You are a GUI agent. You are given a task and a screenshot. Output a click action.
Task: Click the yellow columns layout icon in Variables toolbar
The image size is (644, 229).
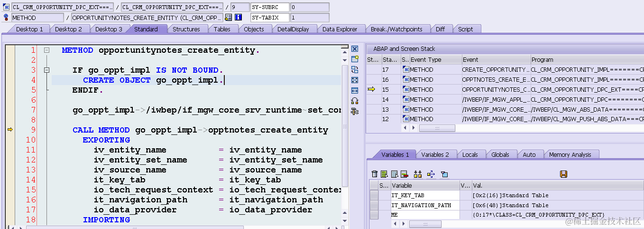(x=418, y=174)
